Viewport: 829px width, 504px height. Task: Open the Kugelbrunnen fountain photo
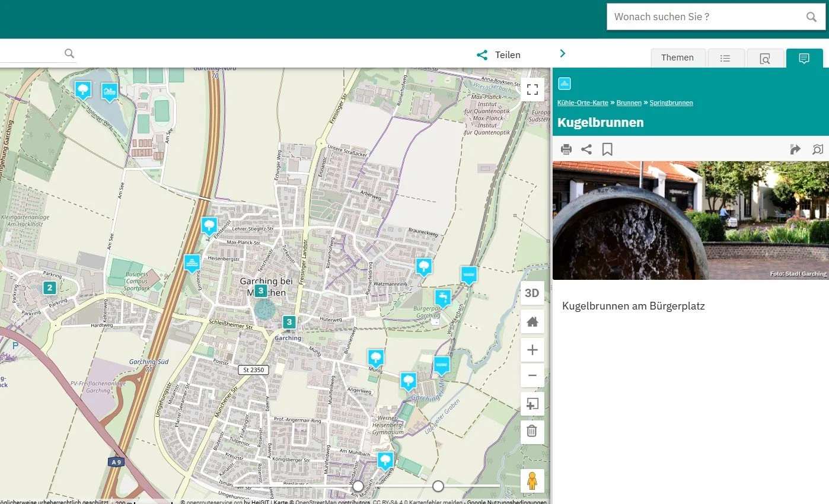click(691, 220)
